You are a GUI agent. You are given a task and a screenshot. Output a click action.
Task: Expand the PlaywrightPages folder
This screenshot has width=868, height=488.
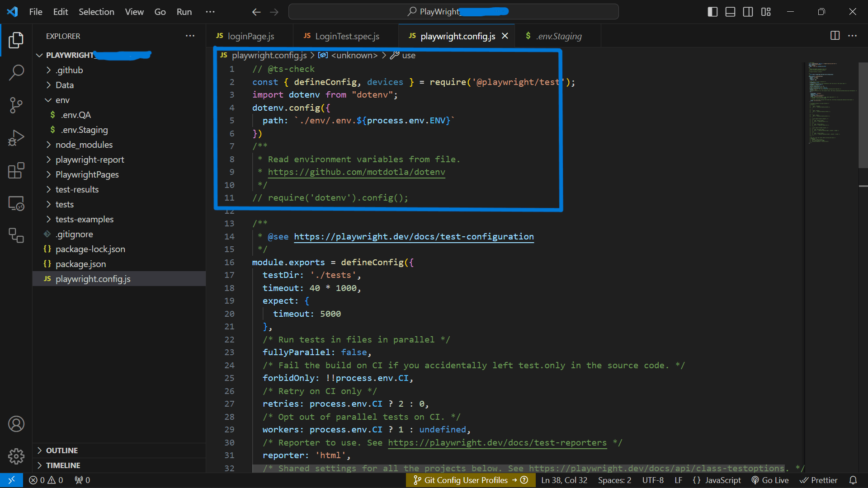coord(119,174)
